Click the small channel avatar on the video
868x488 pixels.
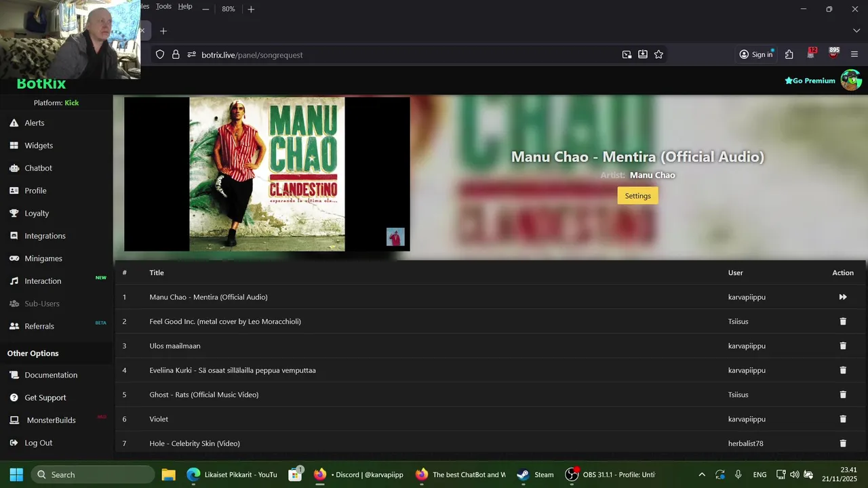tap(395, 237)
